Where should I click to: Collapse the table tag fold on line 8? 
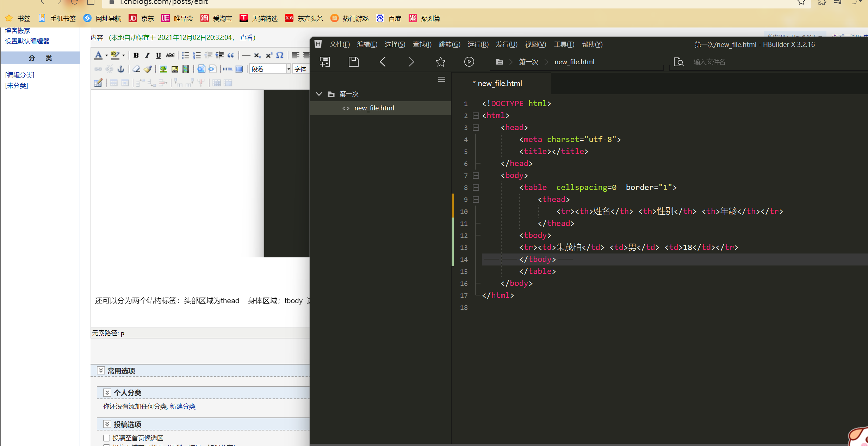click(x=476, y=188)
